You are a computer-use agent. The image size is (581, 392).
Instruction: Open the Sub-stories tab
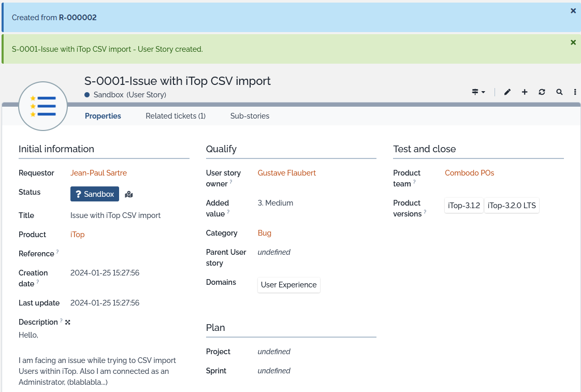250,116
